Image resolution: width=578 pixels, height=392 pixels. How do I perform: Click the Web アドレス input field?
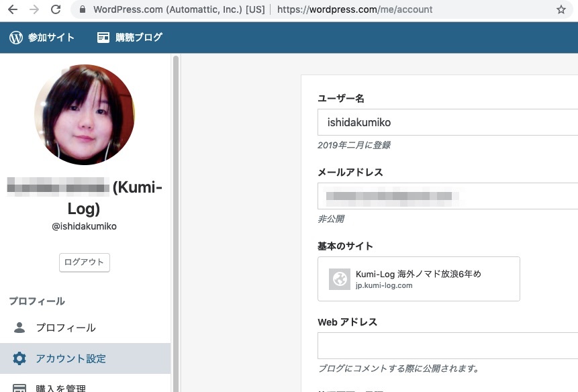(x=448, y=346)
